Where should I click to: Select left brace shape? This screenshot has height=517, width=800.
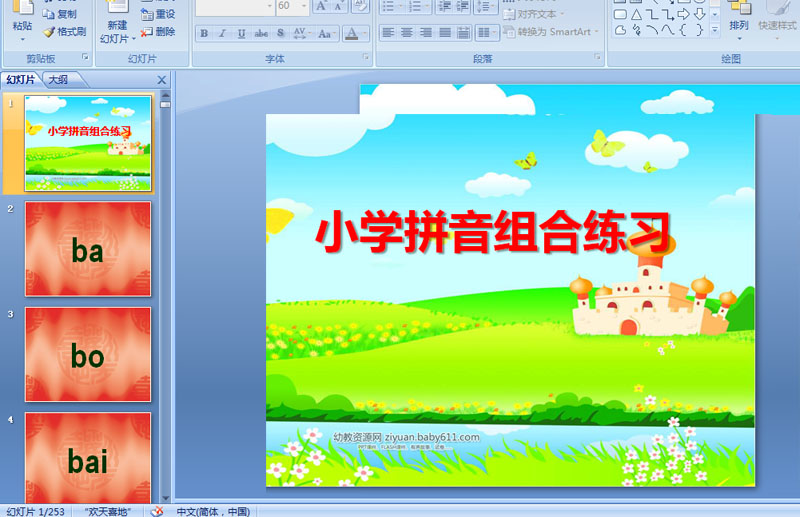[683, 31]
